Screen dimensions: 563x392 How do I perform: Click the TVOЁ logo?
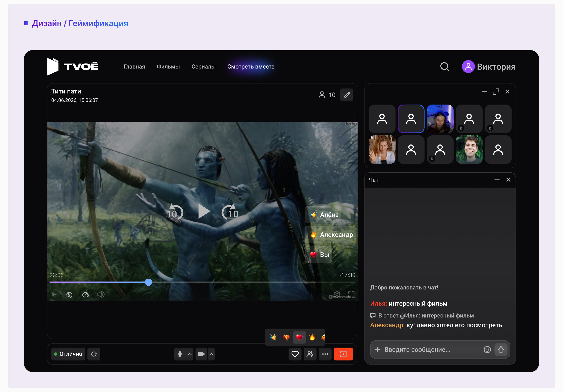click(x=73, y=66)
